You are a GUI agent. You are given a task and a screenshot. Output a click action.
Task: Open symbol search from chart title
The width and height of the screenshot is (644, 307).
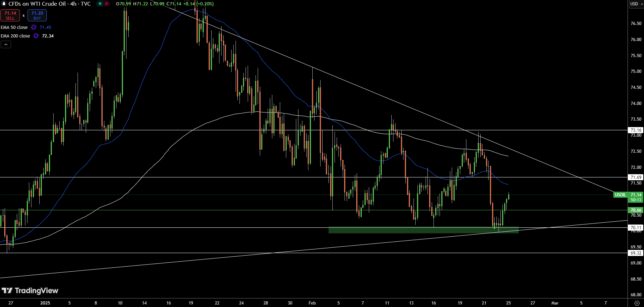point(50,4)
